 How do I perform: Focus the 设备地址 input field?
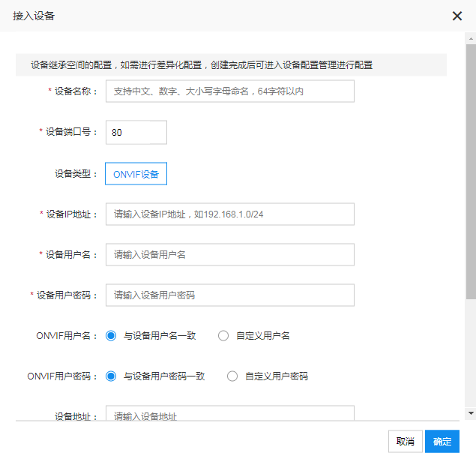[x=230, y=413]
